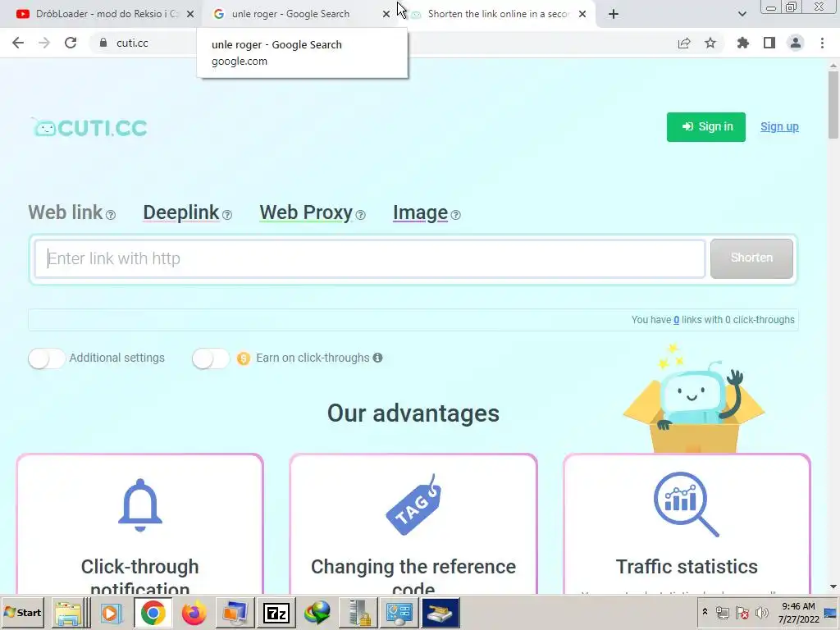This screenshot has width=840, height=630.
Task: Click the Shorten button
Action: 751,258
